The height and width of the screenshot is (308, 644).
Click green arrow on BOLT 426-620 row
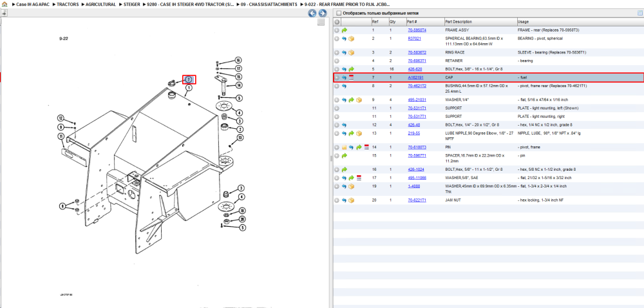(x=352, y=70)
